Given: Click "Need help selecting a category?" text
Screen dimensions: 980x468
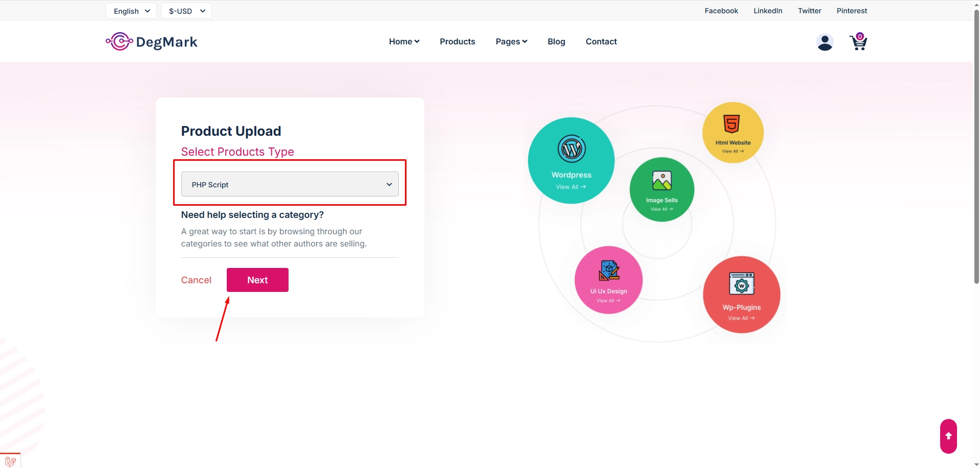Looking at the screenshot, I should tap(252, 215).
